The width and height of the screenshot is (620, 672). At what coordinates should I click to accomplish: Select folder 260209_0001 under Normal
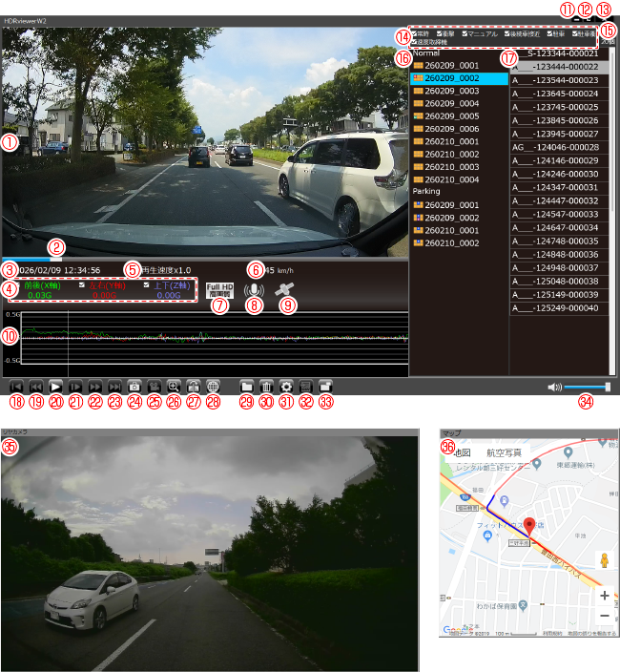[451, 66]
